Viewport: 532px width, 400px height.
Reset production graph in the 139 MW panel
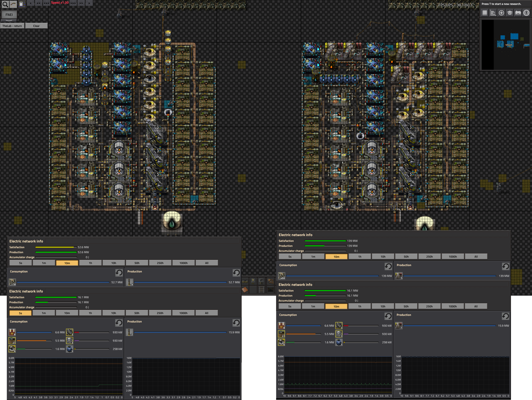tap(506, 266)
